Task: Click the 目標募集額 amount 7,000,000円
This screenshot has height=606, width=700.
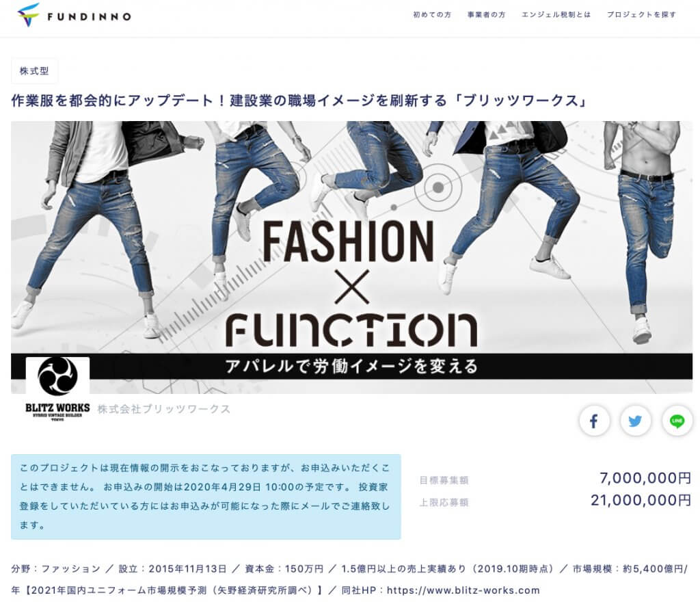Action: coord(645,478)
